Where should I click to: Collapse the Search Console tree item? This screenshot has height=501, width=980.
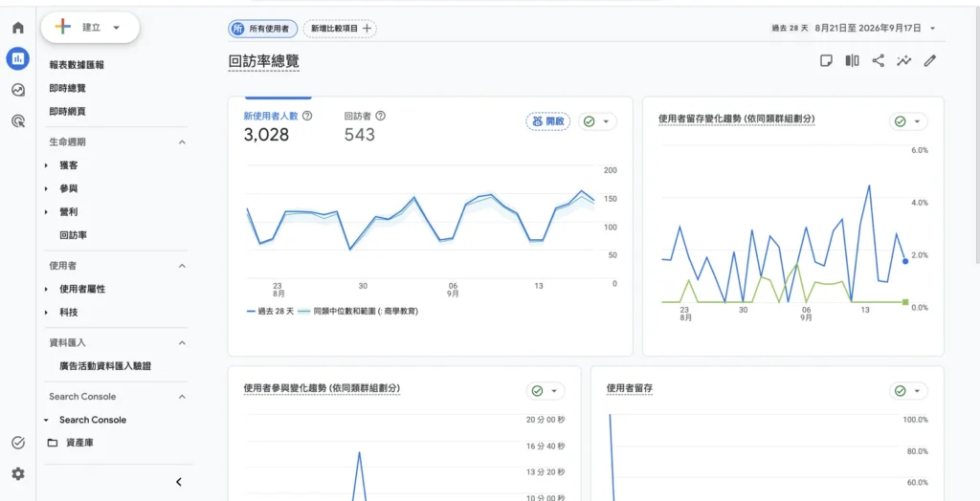tap(46, 420)
